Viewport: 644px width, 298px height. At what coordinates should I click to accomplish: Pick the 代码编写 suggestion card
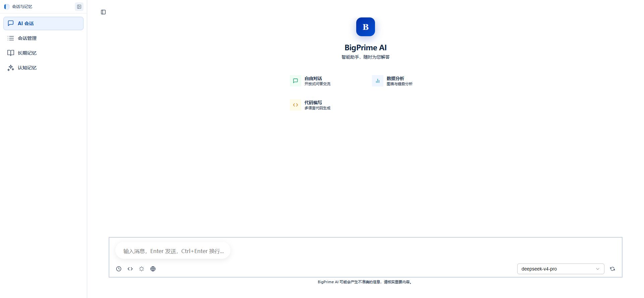point(324,105)
